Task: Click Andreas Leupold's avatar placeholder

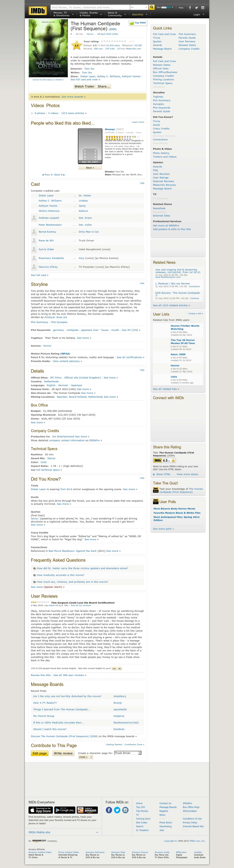Action: (x=34, y=218)
